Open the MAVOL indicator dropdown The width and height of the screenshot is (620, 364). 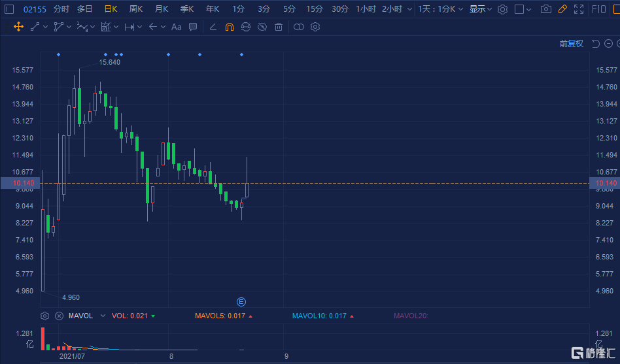(x=103, y=316)
